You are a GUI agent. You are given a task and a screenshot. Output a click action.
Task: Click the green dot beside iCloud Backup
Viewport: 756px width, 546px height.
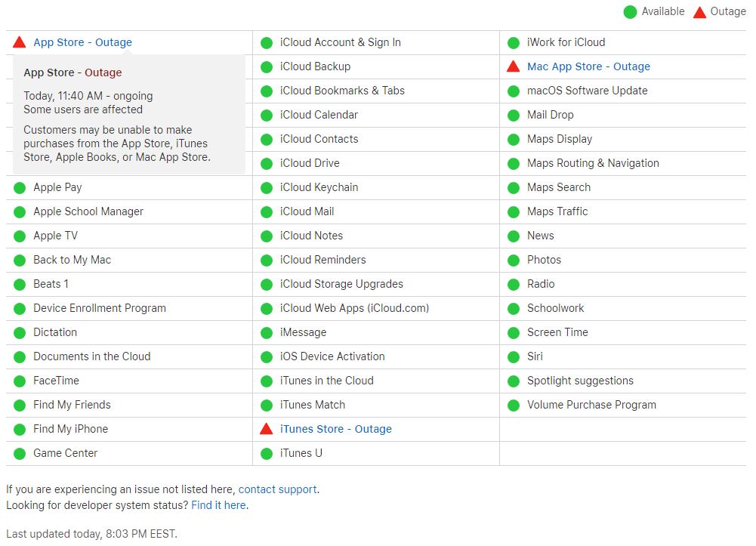coord(267,67)
